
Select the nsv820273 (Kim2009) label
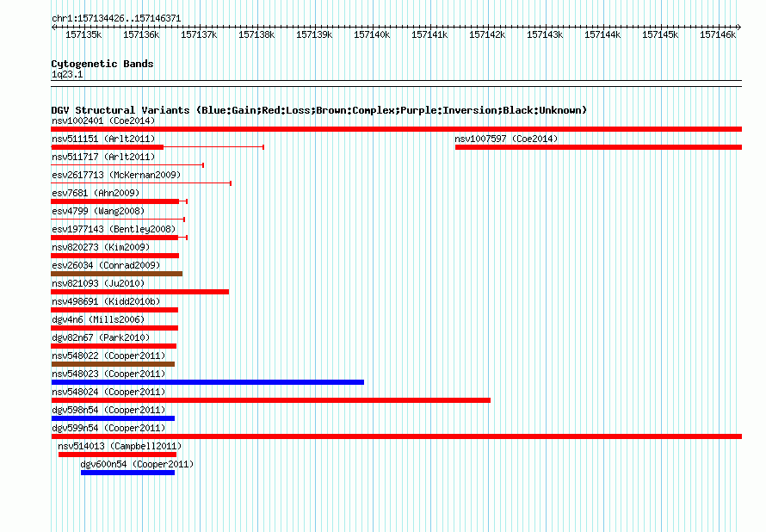click(x=101, y=247)
